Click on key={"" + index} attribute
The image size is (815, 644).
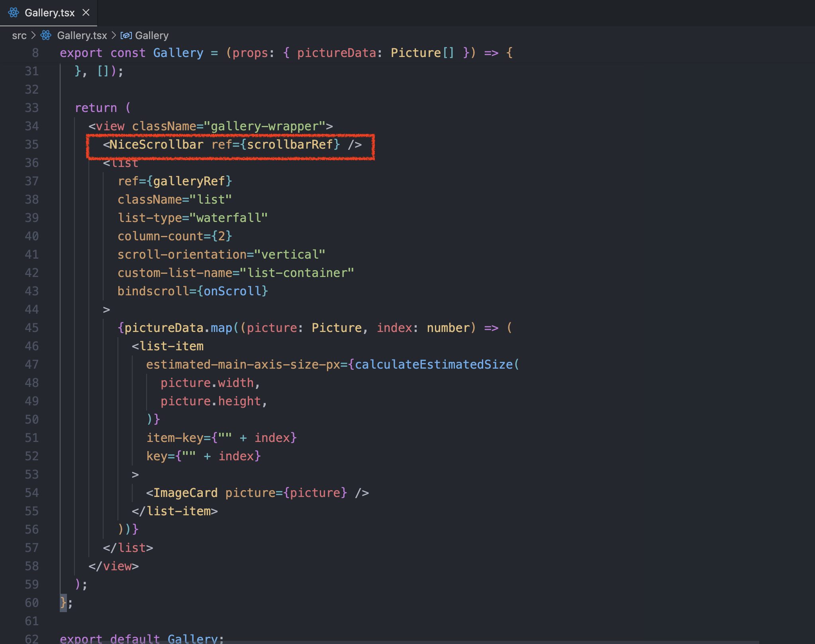(204, 456)
